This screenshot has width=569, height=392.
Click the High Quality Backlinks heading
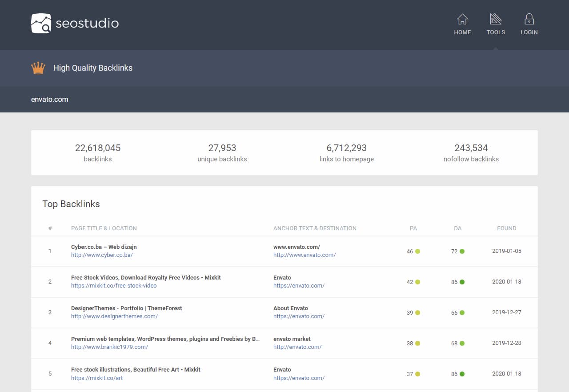[x=93, y=68]
